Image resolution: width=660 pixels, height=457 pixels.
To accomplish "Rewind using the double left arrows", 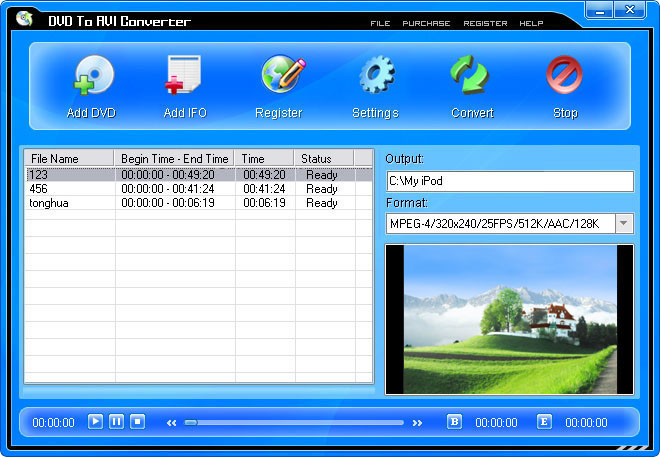I will click(171, 423).
